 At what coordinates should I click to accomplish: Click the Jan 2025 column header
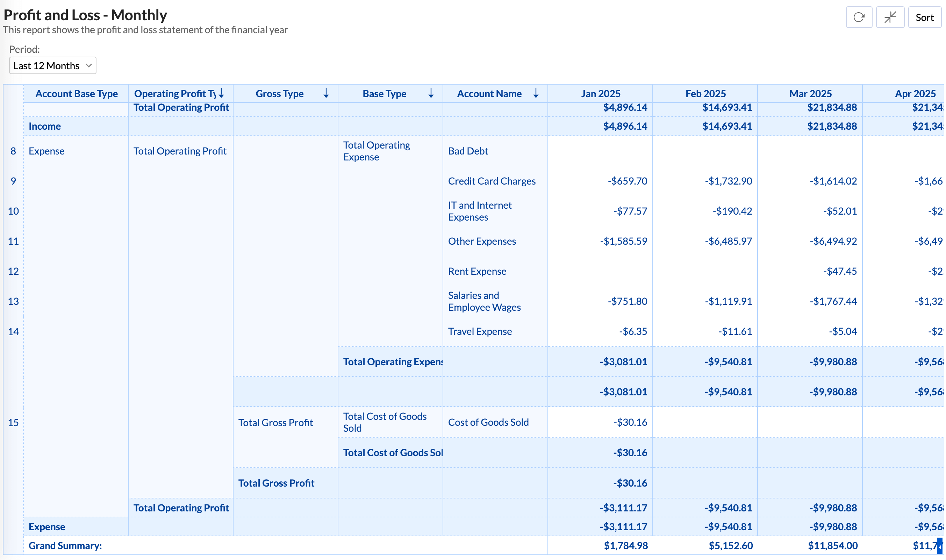(x=601, y=93)
